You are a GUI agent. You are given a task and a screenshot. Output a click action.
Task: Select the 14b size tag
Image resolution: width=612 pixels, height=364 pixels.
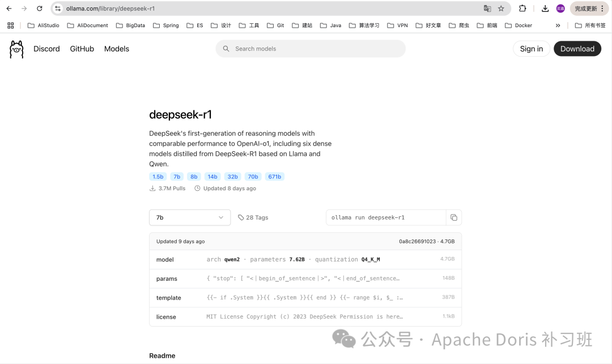(212, 177)
